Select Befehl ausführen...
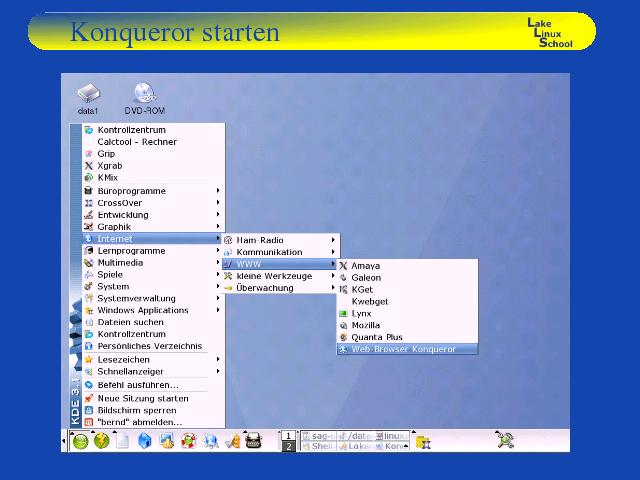Viewport: 640px width, 480px height. 153,385
